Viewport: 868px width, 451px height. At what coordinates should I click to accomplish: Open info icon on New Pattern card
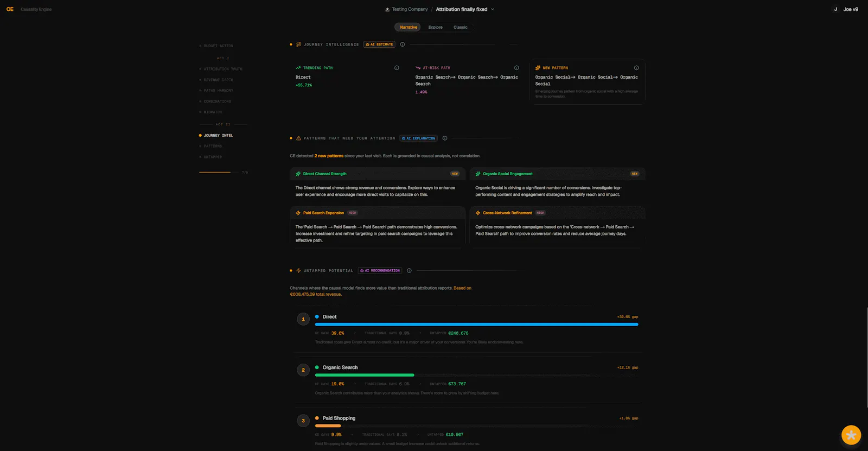pyautogui.click(x=636, y=68)
